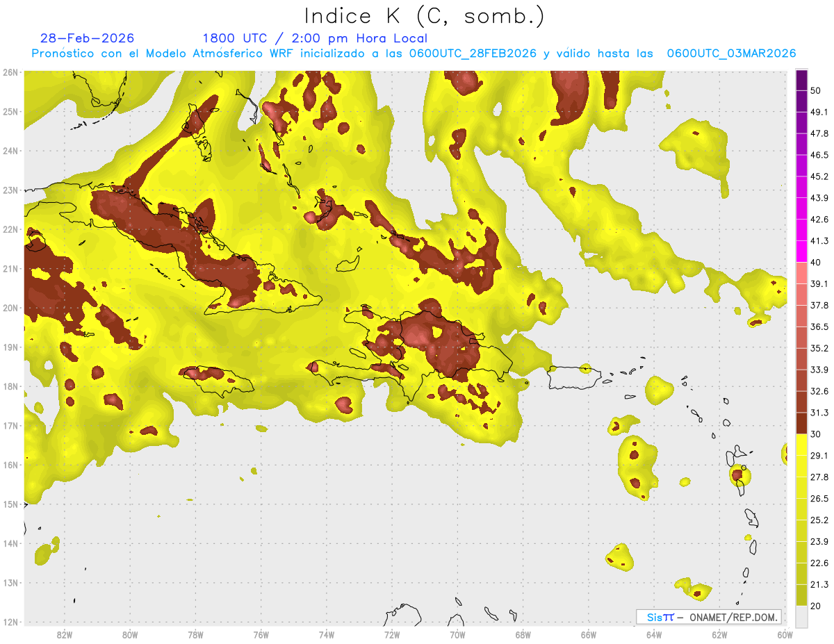Pick the dark purple swatch above 50
Image resolution: width=834 pixels, height=644 pixels.
(801, 80)
